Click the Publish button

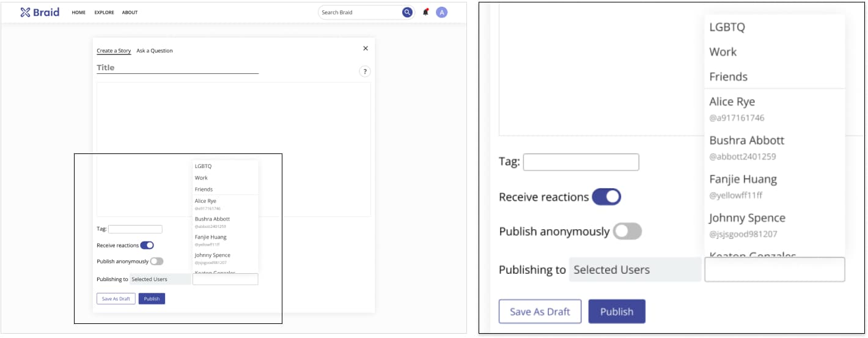tap(152, 299)
